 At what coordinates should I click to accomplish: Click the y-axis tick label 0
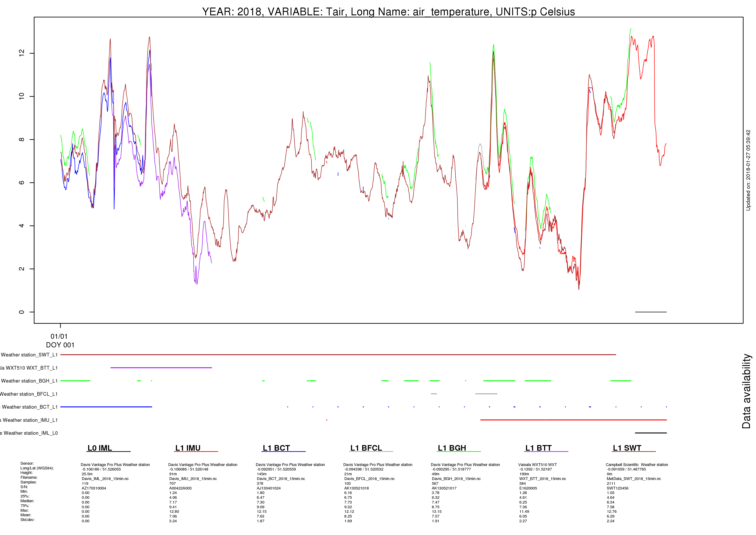[22, 312]
